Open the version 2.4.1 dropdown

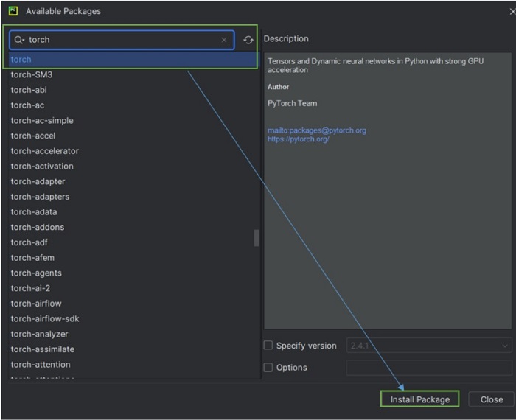[429, 346]
